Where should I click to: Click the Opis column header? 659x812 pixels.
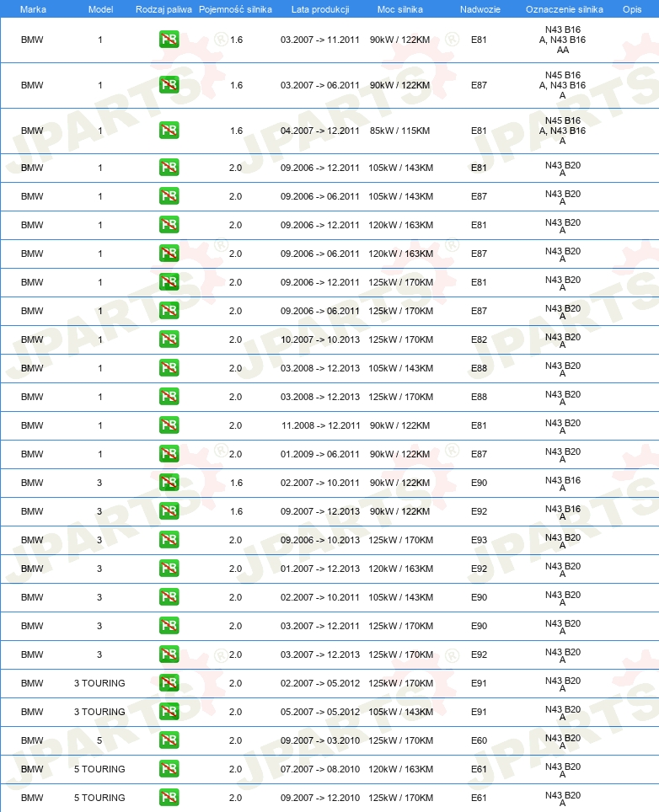coord(632,9)
